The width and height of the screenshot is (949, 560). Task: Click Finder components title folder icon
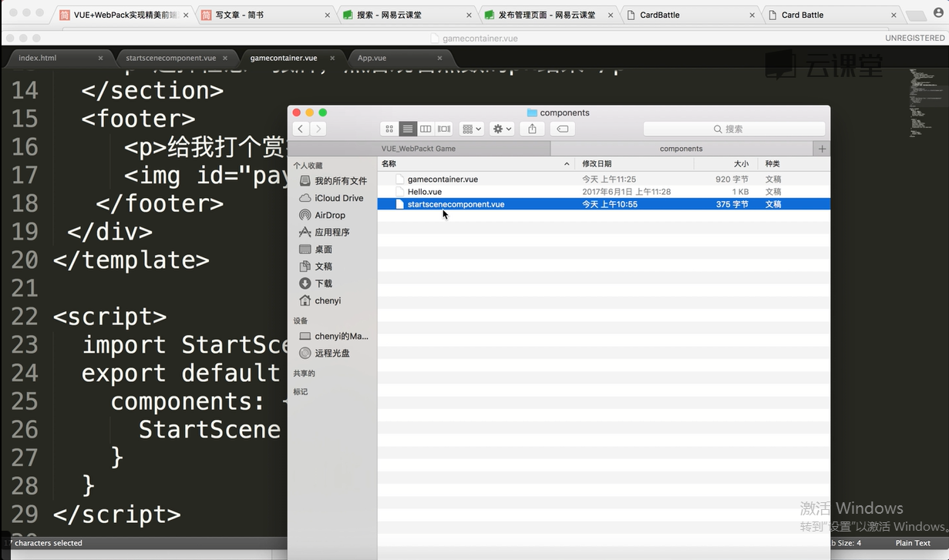pyautogui.click(x=532, y=112)
